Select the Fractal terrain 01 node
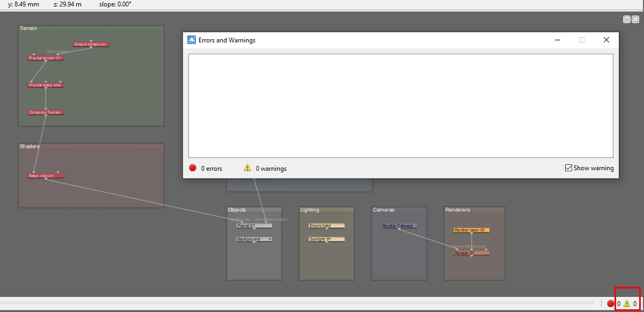 coord(46,58)
